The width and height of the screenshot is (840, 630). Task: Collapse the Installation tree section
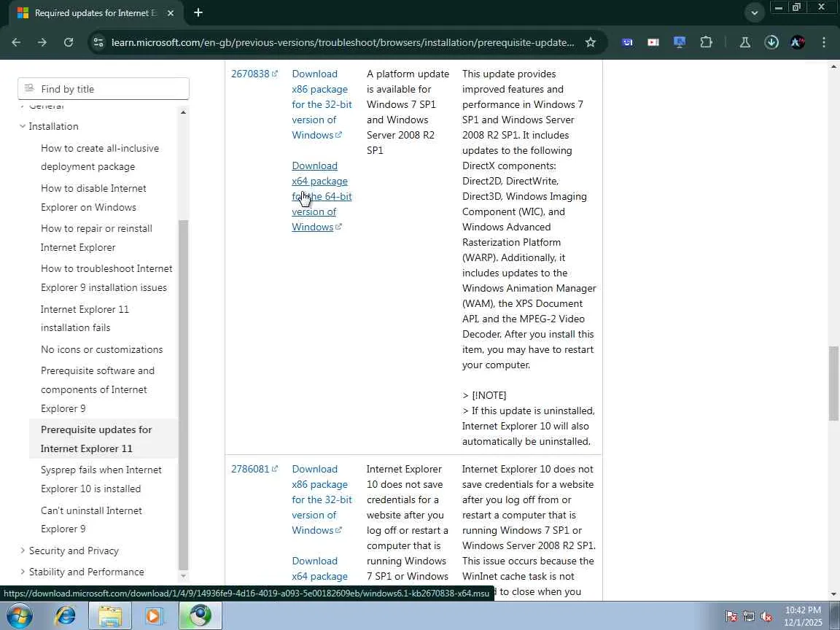[23, 126]
